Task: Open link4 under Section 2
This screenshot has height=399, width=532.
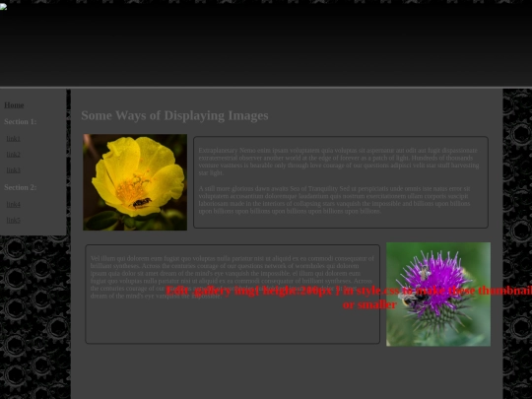Action: 14,204
